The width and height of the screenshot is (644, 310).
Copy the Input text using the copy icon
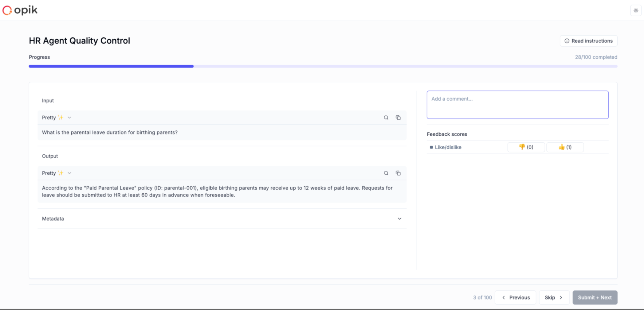(398, 117)
